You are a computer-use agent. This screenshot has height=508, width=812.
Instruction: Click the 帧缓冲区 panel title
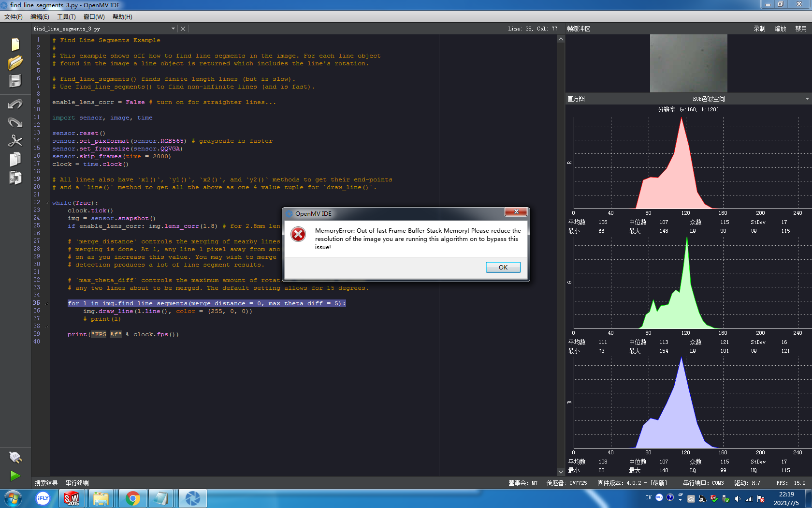(x=579, y=29)
